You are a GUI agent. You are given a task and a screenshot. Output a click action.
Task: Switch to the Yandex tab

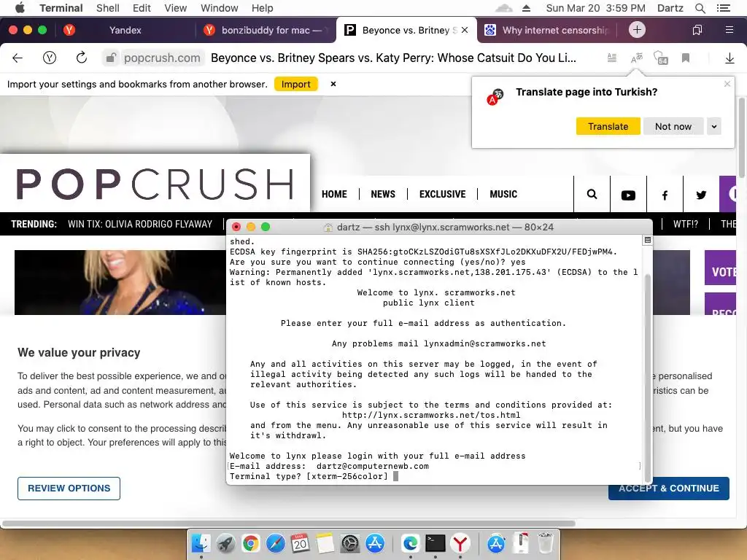click(125, 30)
